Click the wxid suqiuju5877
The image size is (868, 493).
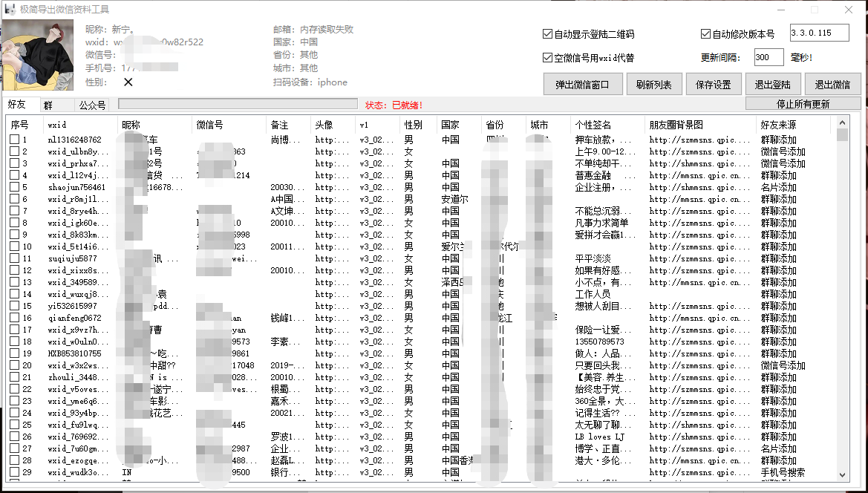[x=72, y=258]
